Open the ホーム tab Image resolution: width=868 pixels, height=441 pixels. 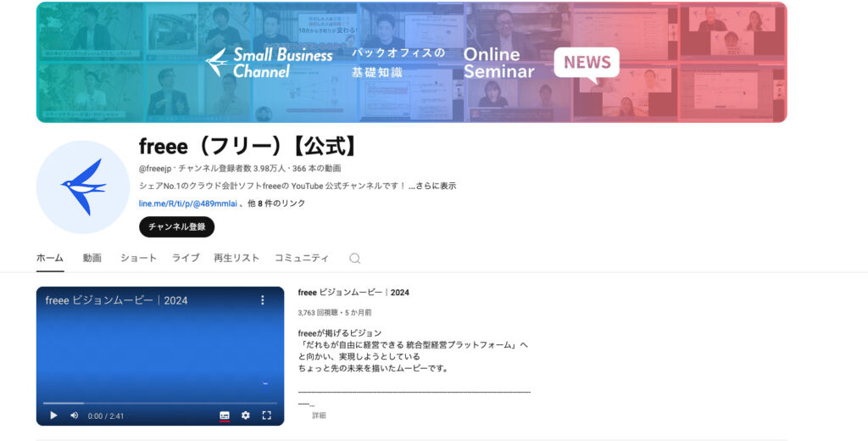50,258
